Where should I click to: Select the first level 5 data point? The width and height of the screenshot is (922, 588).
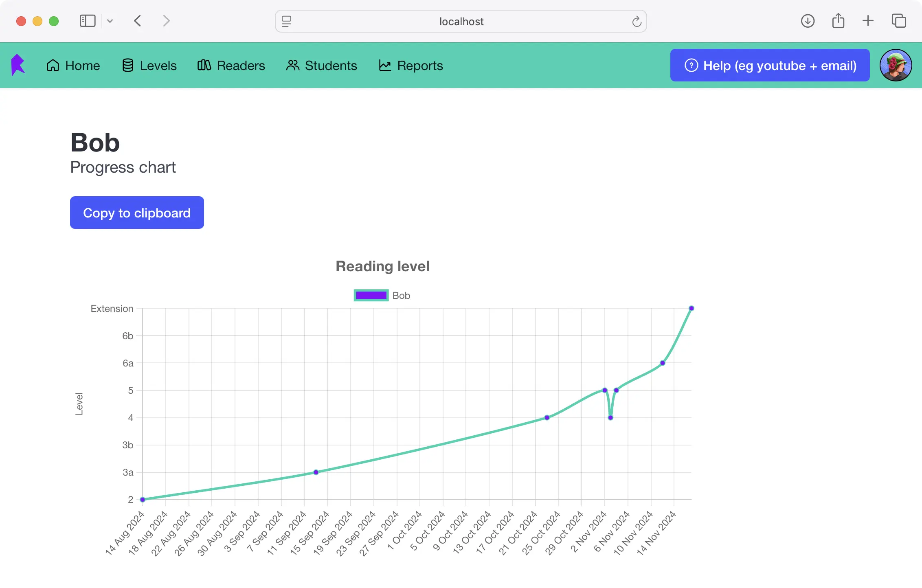click(x=605, y=390)
